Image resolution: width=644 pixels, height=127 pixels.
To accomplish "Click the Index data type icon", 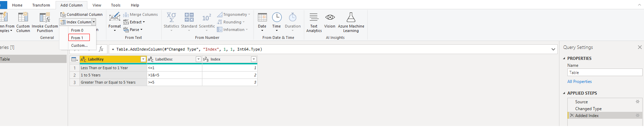I will pyautogui.click(x=206, y=59).
